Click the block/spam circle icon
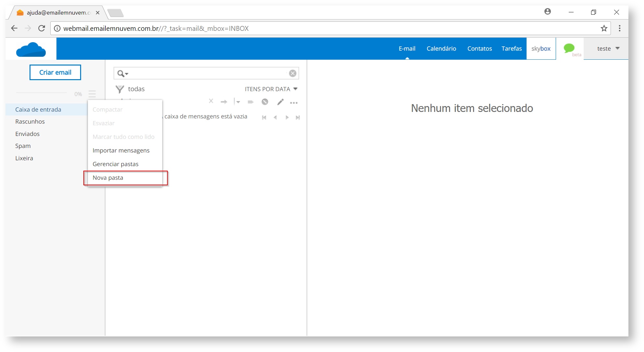This screenshot has height=352, width=644. pyautogui.click(x=265, y=102)
